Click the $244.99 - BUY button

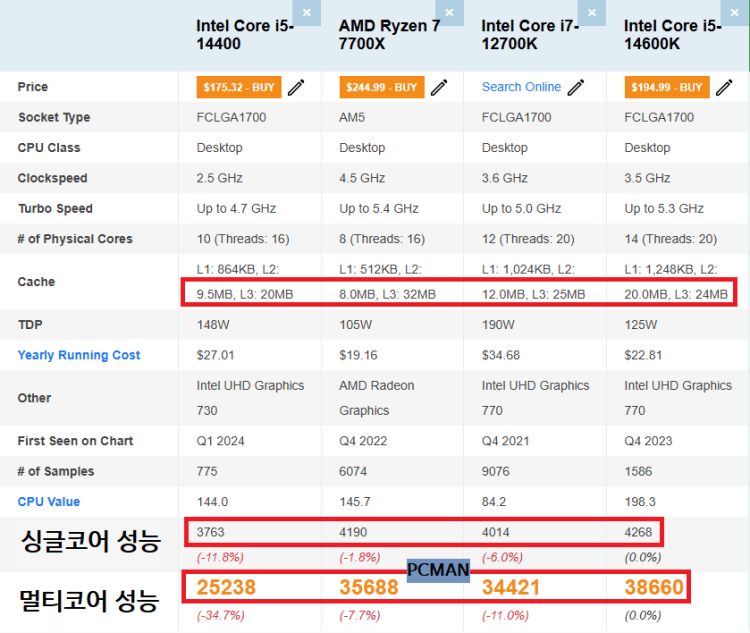(382, 87)
